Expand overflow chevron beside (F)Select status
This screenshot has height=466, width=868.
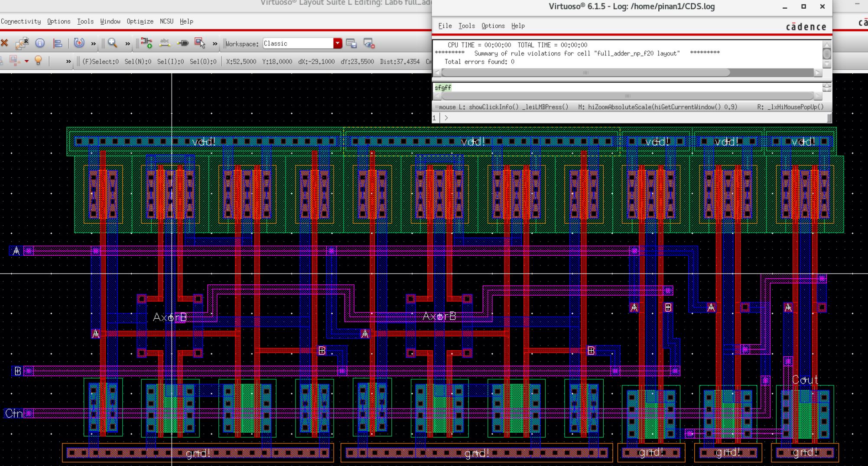click(68, 62)
